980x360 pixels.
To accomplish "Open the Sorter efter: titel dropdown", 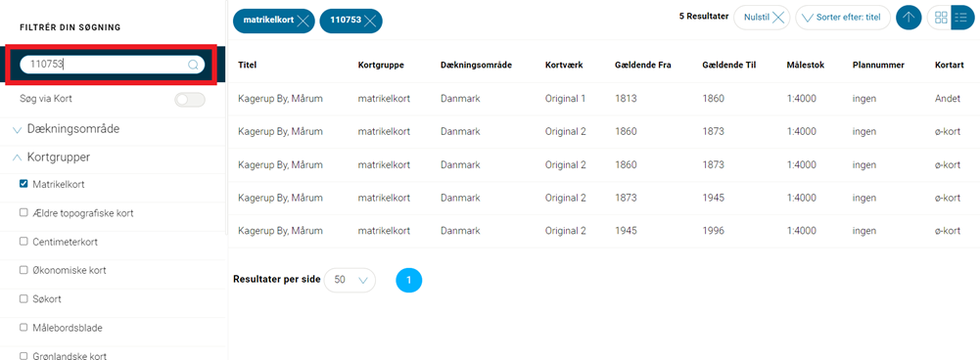I will pos(843,18).
